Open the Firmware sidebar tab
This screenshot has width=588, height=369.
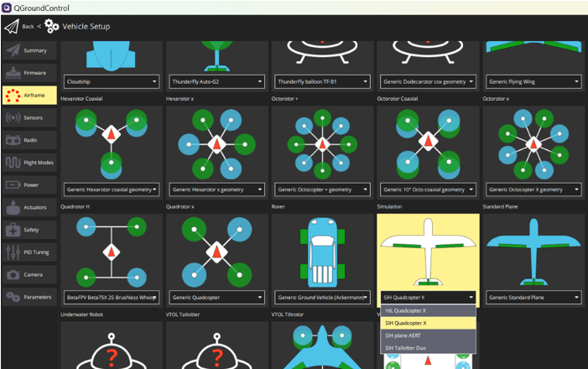click(x=29, y=73)
